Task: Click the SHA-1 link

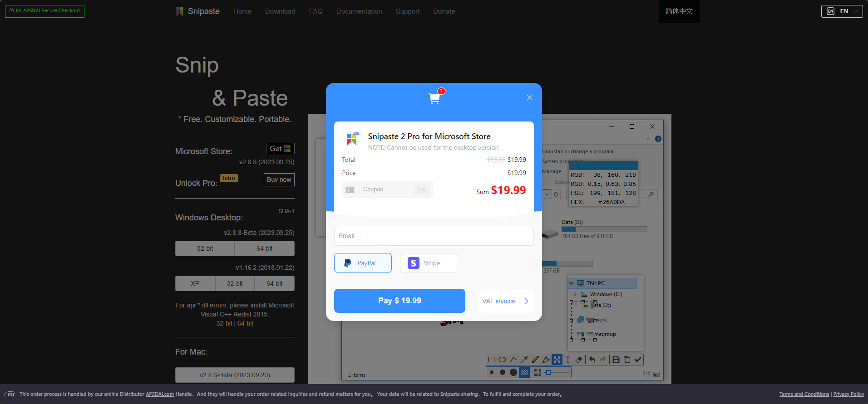Action: point(286,211)
